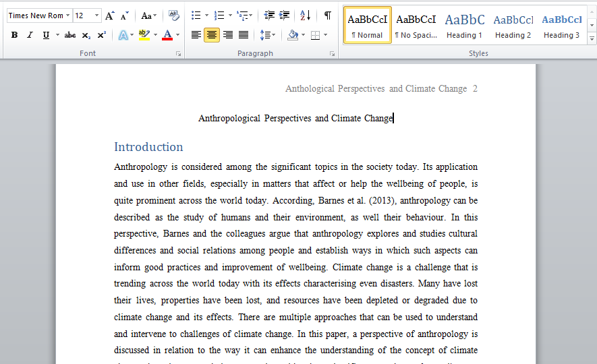Screen dimensions: 597x364
Task: Click the red Font Color button
Action: click(167, 35)
